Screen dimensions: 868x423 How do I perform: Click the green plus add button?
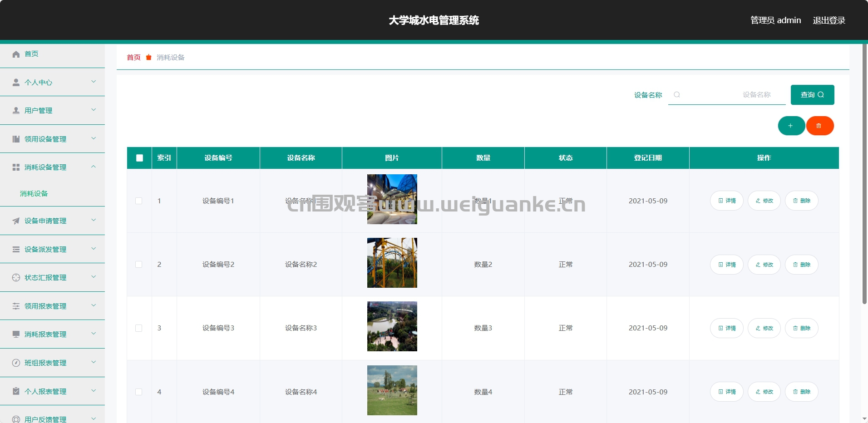[x=791, y=126]
